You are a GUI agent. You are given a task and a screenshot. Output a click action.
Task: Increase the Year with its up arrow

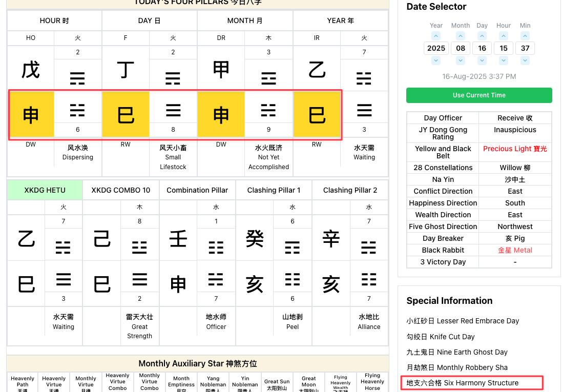[436, 36]
